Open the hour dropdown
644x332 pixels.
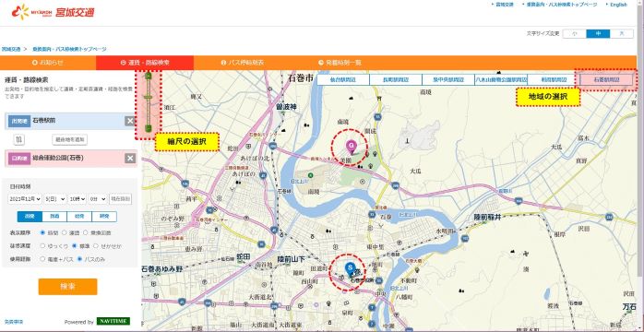[78, 198]
